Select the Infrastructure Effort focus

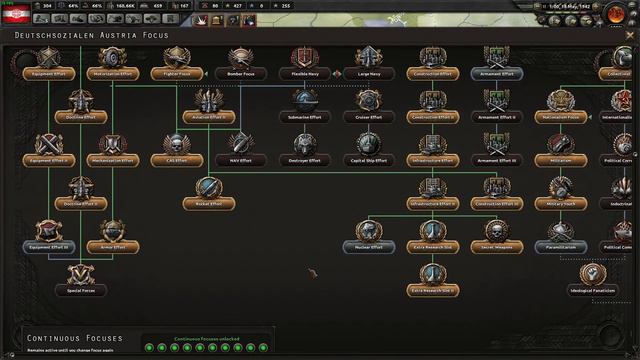coord(433,160)
